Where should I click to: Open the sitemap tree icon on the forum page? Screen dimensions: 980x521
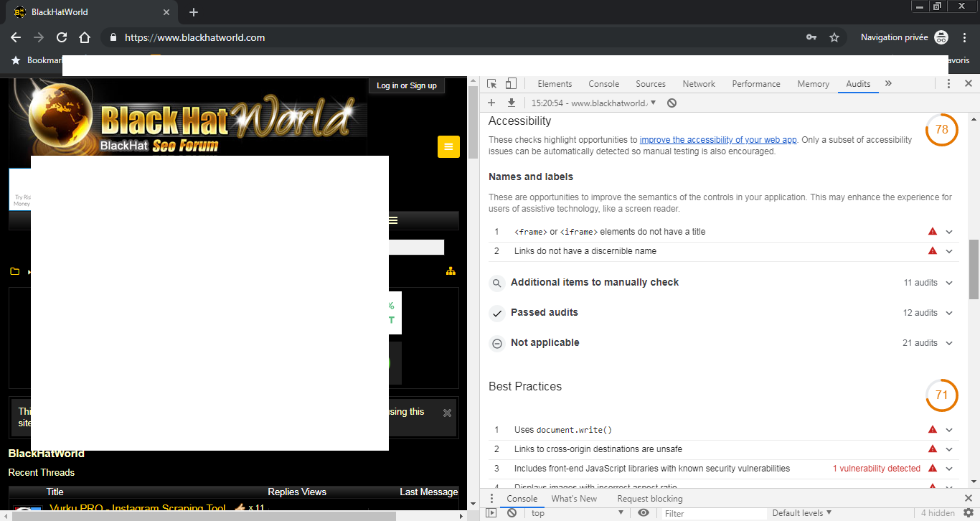point(451,271)
